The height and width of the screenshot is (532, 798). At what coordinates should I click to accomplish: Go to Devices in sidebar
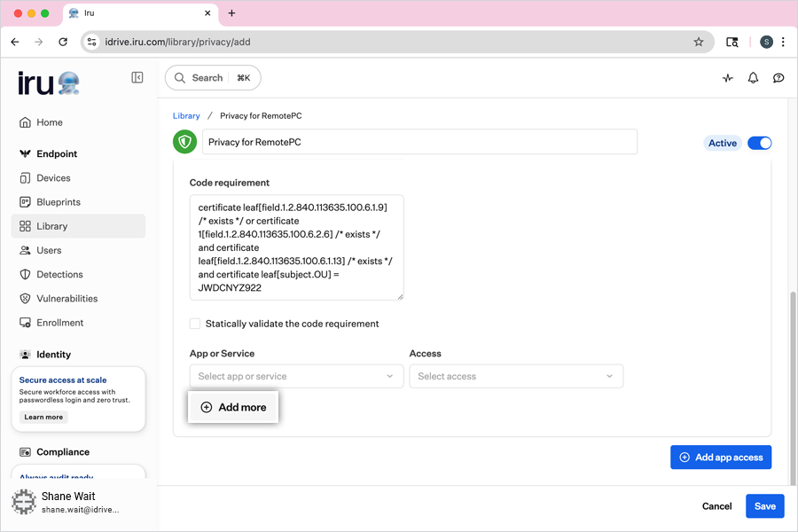tap(53, 178)
